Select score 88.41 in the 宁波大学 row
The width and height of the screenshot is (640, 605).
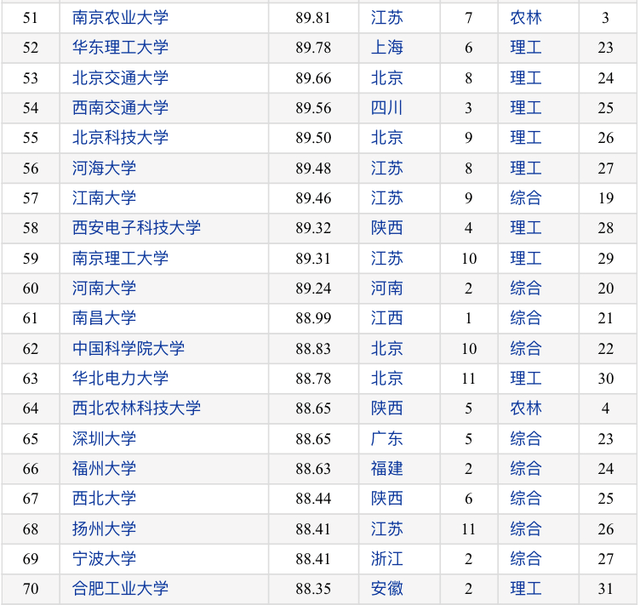click(313, 559)
